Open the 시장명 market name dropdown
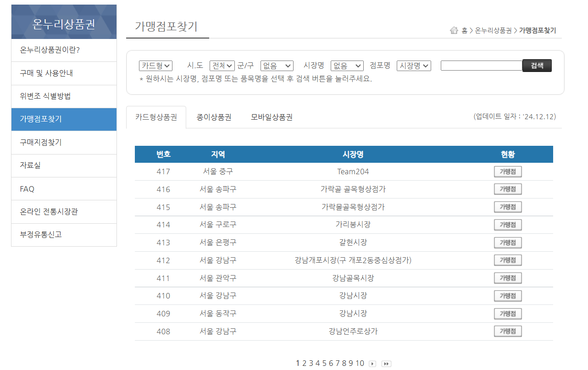Viewport: 588px width, 370px height. coord(347,65)
